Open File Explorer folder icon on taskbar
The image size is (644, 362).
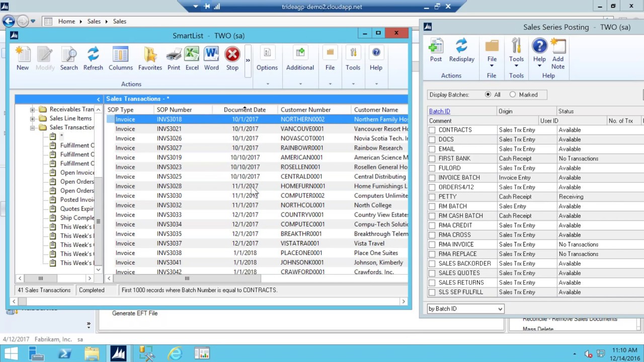click(x=92, y=353)
